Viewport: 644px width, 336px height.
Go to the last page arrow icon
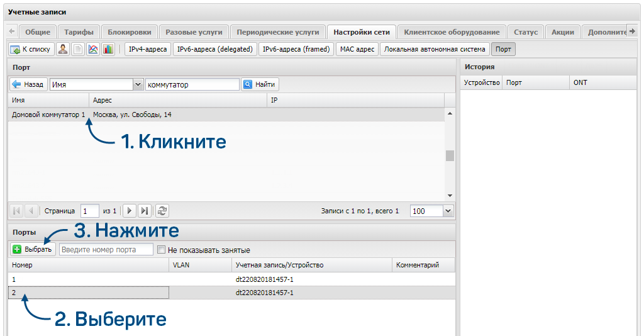click(145, 211)
